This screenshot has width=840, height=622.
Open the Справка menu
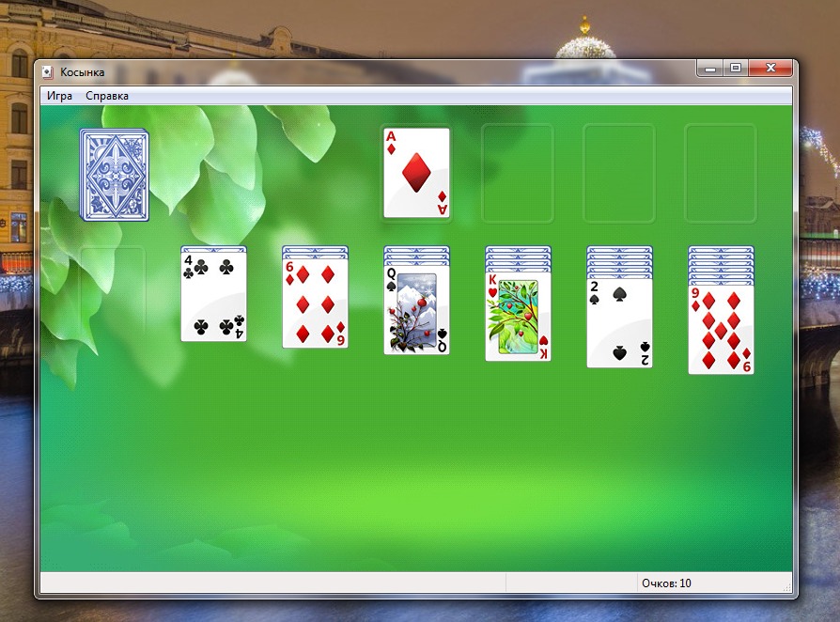coord(107,96)
